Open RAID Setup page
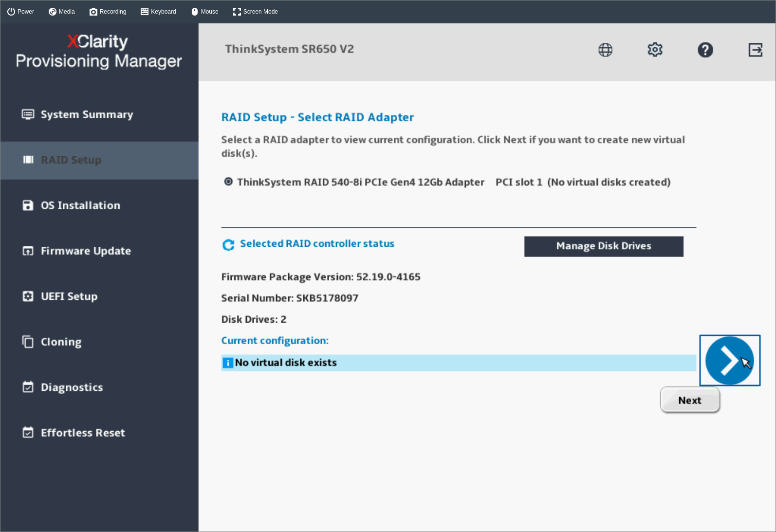776x532 pixels. pyautogui.click(x=99, y=160)
